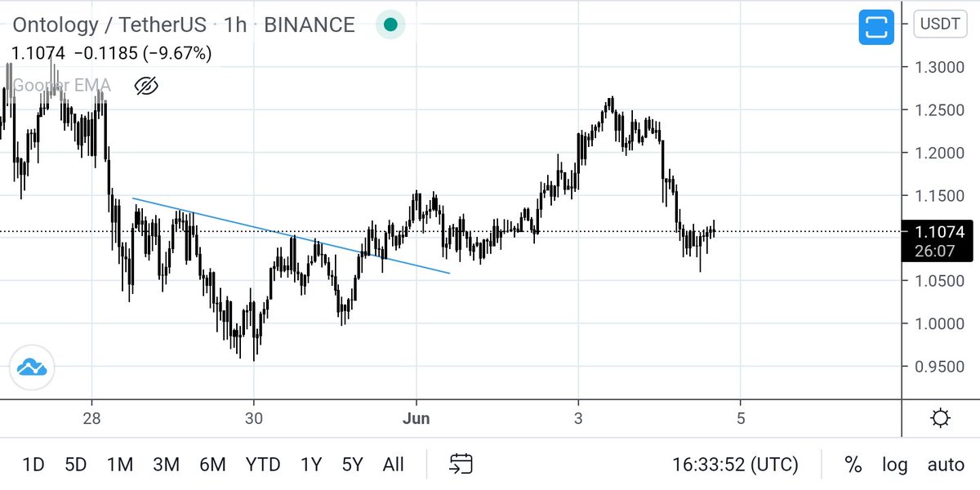Screen dimensions: 980x490
Task: Select the 5Y range
Action: [x=351, y=464]
